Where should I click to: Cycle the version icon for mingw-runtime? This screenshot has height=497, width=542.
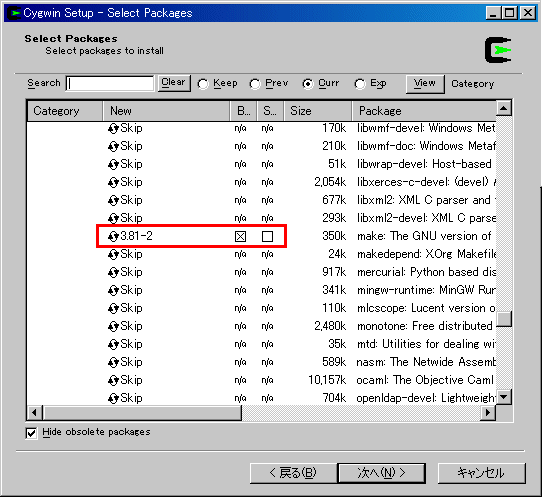113,290
